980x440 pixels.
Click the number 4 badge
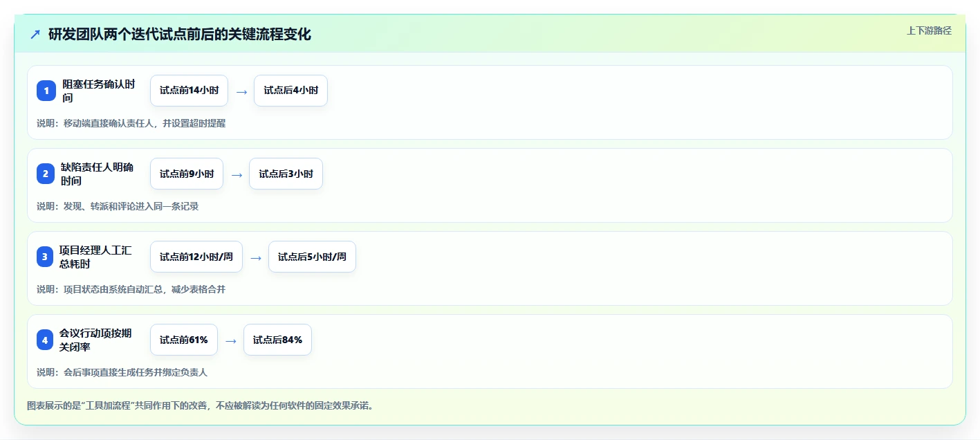[x=45, y=340]
